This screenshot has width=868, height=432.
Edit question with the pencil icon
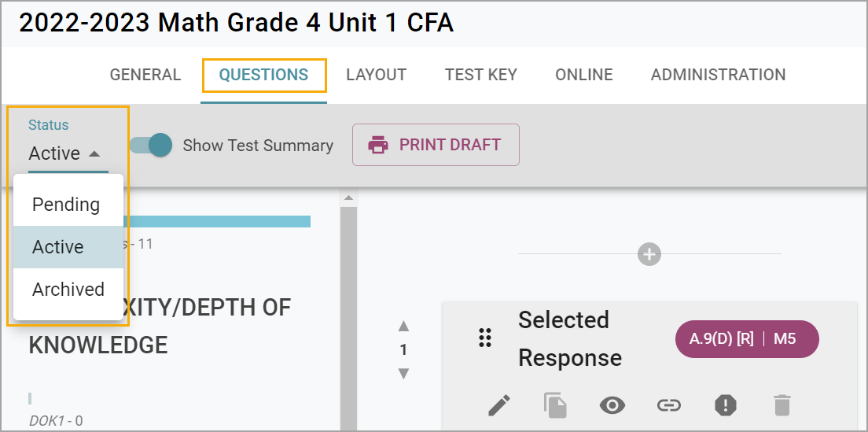click(499, 405)
